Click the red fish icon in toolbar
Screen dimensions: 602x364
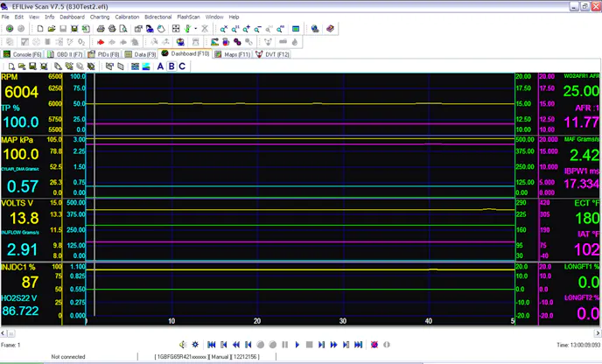(x=101, y=41)
